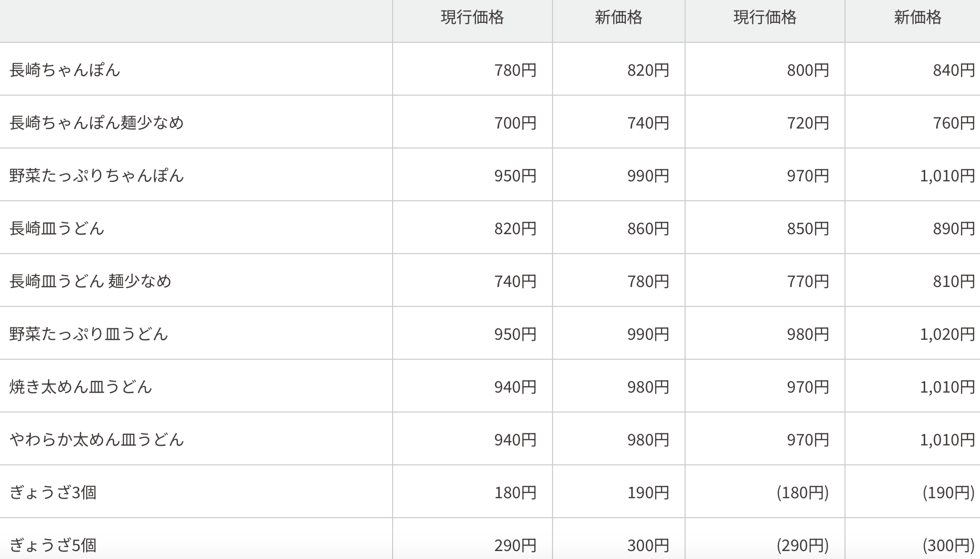Viewport: 980px width, 559px height.
Task: Click the (300円) price in parentheses
Action: pyautogui.click(x=948, y=545)
